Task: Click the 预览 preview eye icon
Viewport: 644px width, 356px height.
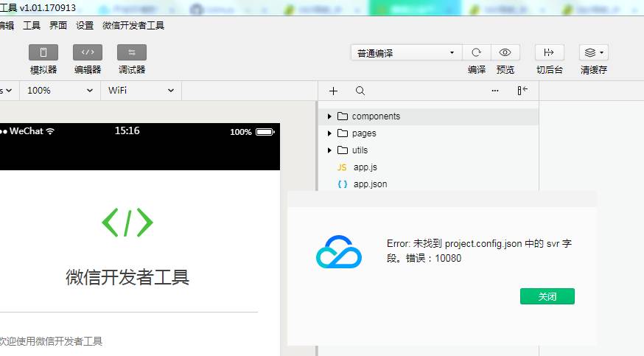Action: click(505, 52)
